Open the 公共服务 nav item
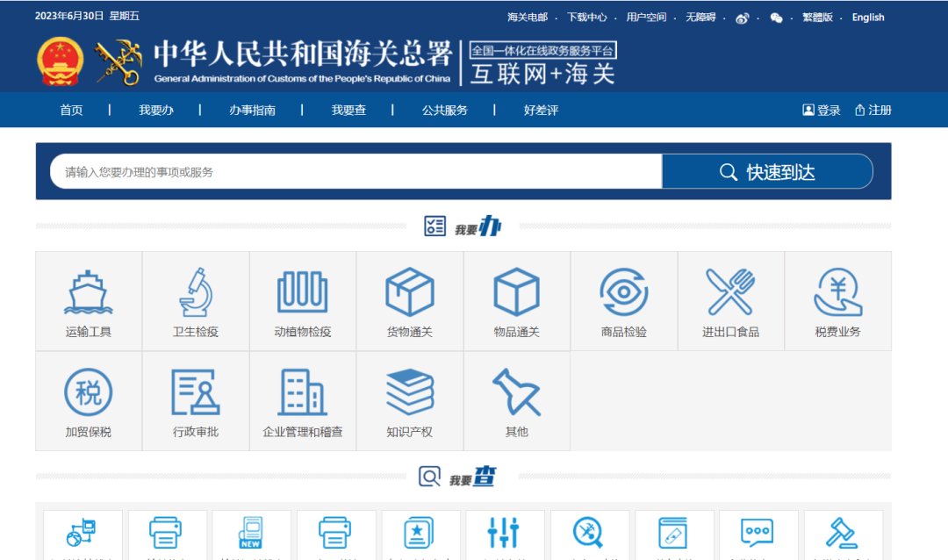Image resolution: width=948 pixels, height=560 pixels. (x=444, y=110)
